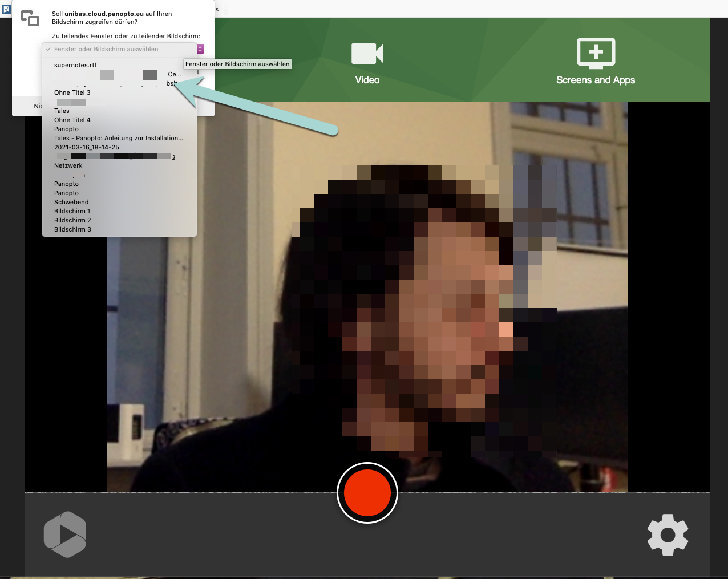Choose supernotes.rtf from the window list
This screenshot has height=579, width=728.
[75, 65]
